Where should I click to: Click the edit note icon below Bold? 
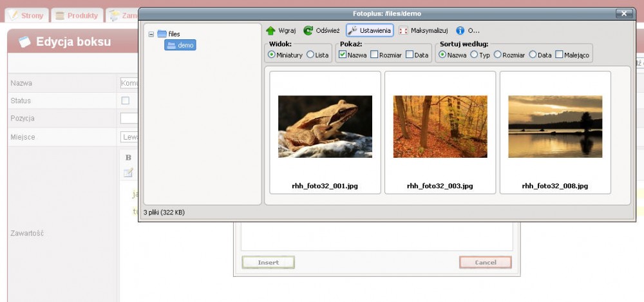(128, 173)
